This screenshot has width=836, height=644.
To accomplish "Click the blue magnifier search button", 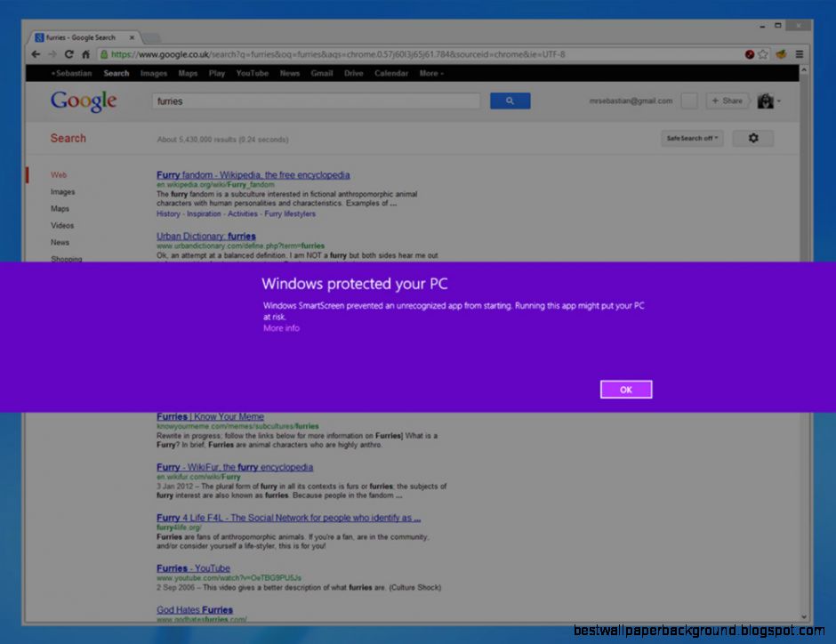I will point(510,101).
